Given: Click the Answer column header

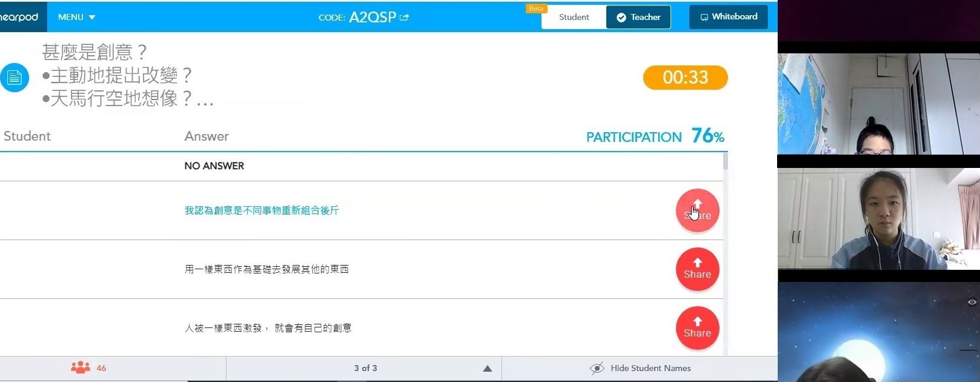Looking at the screenshot, I should (207, 136).
